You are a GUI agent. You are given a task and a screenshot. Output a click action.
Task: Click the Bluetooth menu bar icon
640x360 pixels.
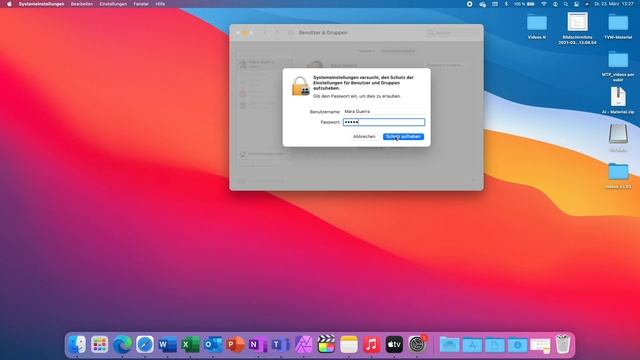(x=506, y=4)
